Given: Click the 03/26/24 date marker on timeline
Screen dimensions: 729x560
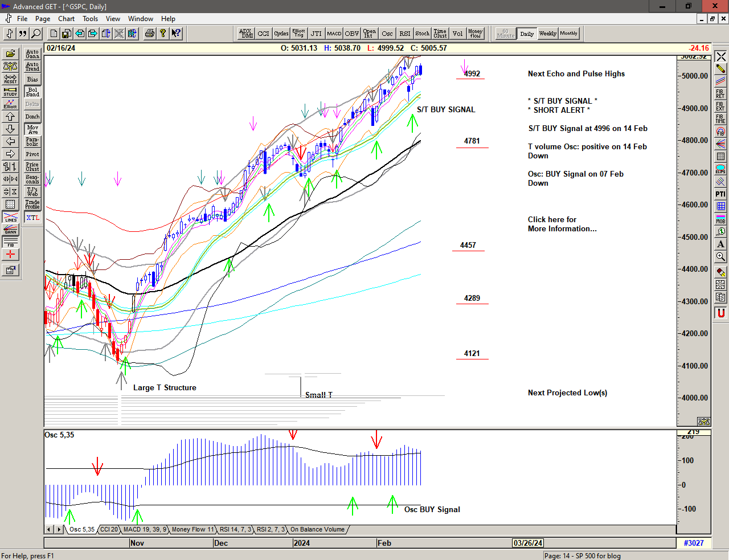Looking at the screenshot, I should [528, 543].
